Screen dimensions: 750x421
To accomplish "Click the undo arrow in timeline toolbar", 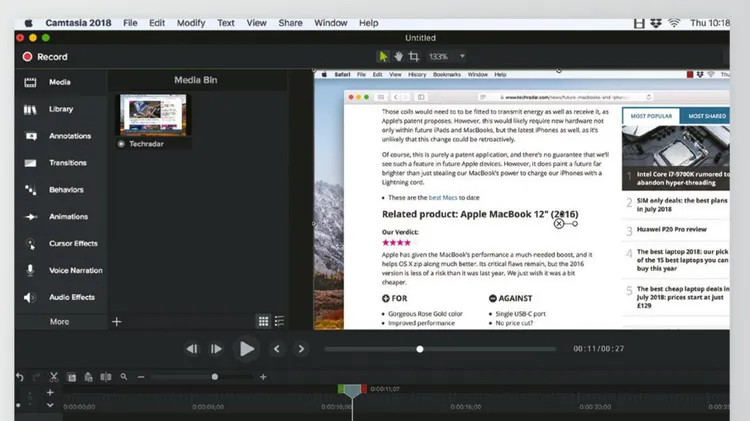I will pyautogui.click(x=19, y=377).
